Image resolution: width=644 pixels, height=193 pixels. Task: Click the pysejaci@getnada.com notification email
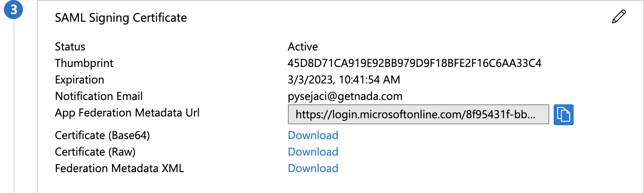tap(345, 96)
